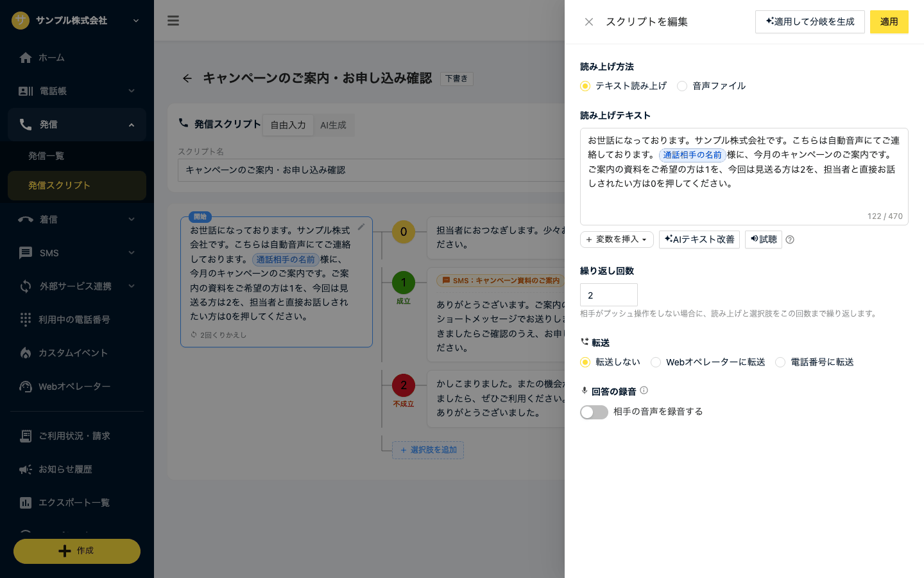Switch to AI生成 tab
Screen dimensions: 924x578
click(333, 125)
